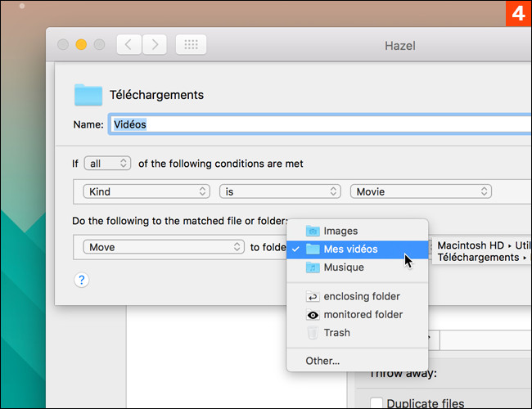Open the Movie type dropdown

(x=421, y=191)
